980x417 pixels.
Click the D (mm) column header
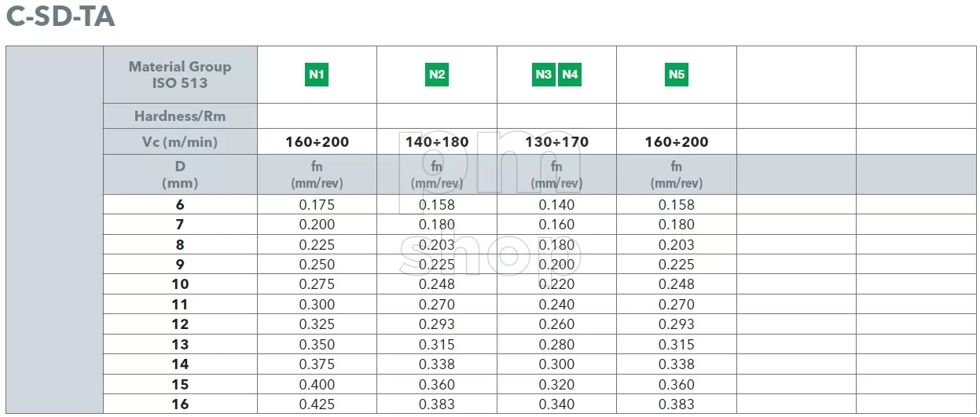point(180,174)
